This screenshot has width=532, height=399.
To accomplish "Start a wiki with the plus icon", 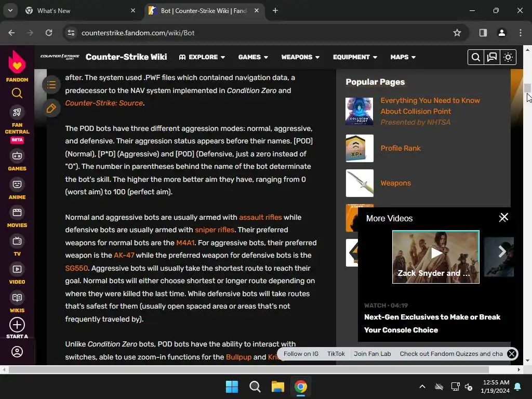I will coord(17,325).
